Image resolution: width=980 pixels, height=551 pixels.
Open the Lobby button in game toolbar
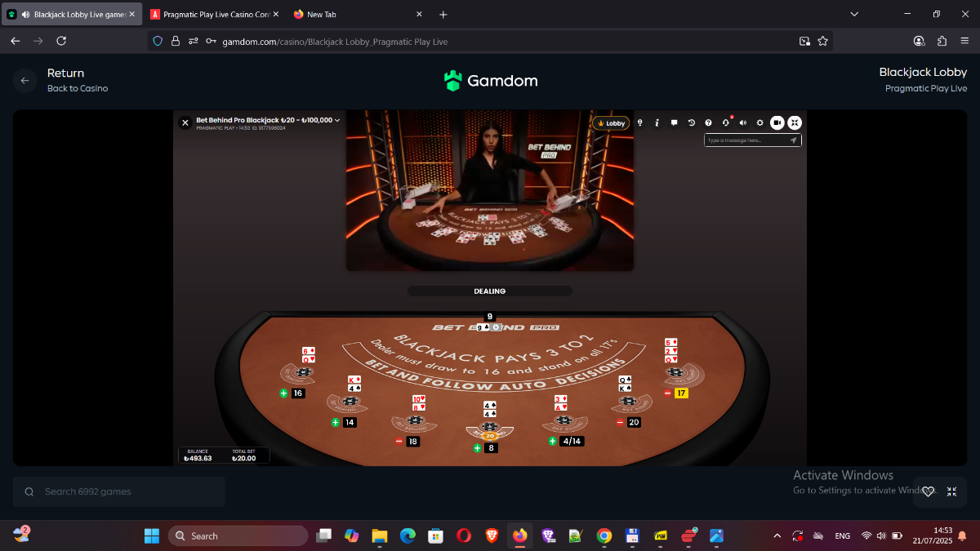click(612, 123)
